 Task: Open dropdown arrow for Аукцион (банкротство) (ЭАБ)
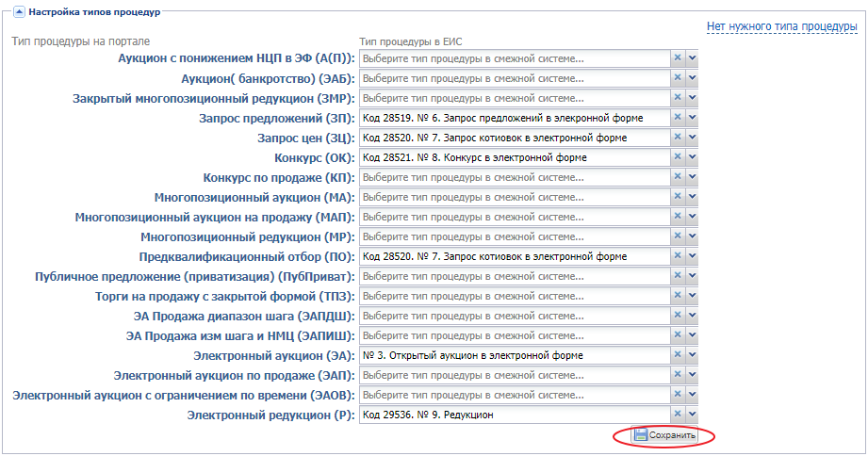coord(692,78)
